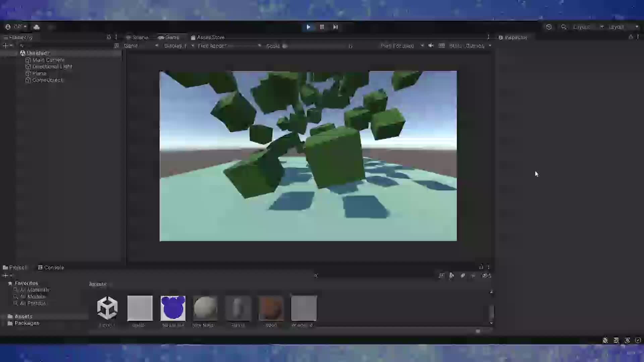Viewport: 644px width, 362px height.
Task: Toggle the Inspector panel lock icon
Action: click(631, 37)
